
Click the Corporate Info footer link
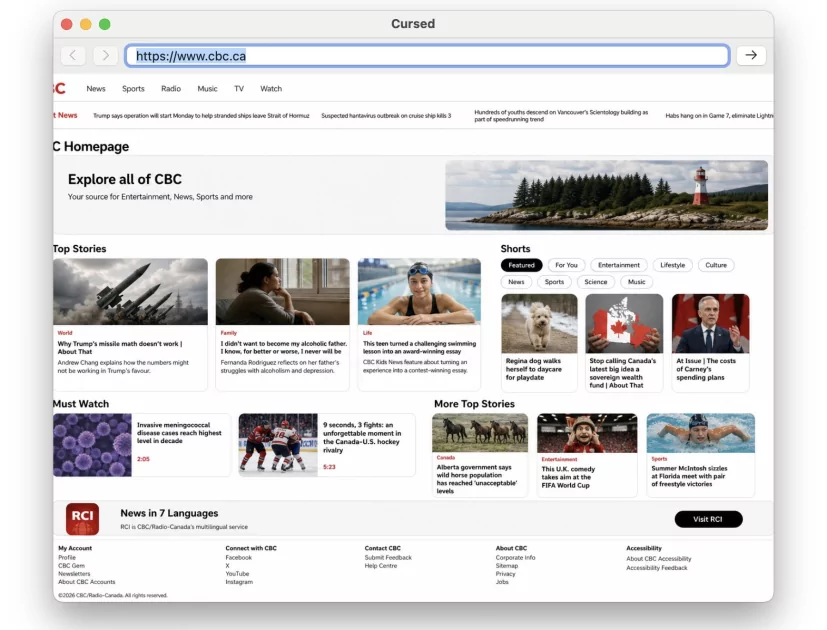[515, 557]
